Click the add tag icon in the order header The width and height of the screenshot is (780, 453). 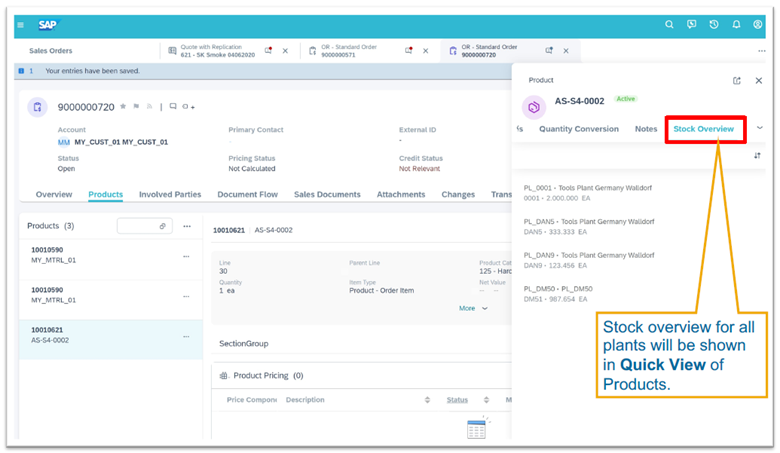coord(188,106)
